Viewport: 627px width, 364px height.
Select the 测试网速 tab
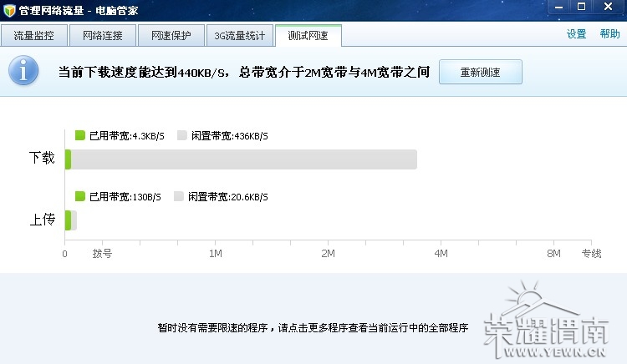coord(308,36)
